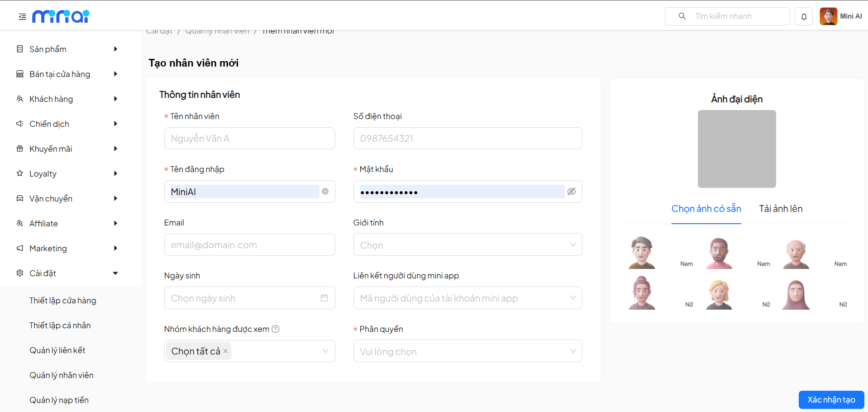Open Quản lý nhân viên from breadcrumb
The image size is (868, 412).
217,30
